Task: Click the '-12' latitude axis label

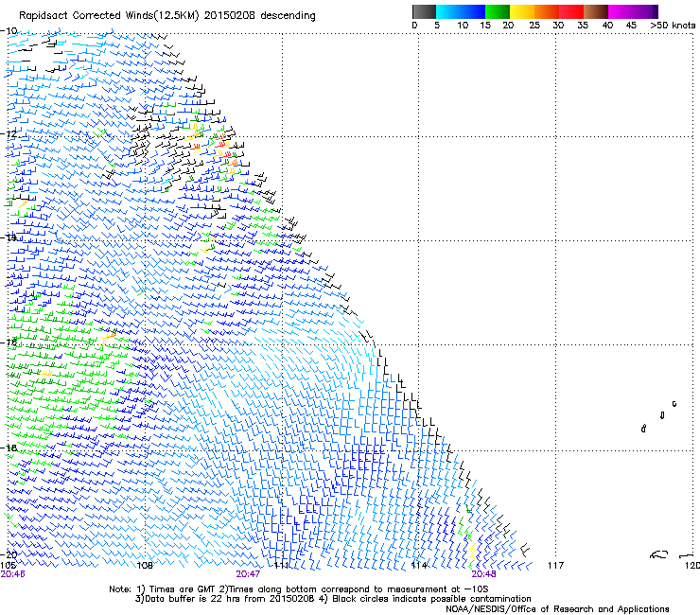Action: (x=9, y=134)
